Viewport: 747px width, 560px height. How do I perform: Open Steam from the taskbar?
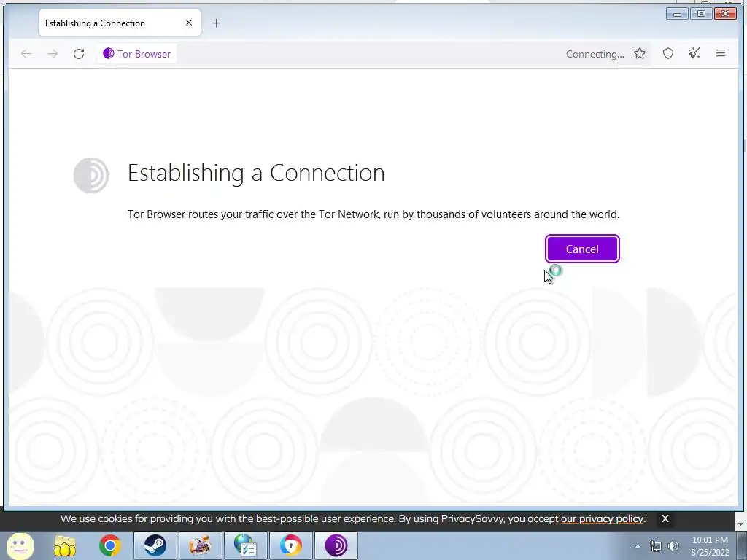[x=155, y=545]
